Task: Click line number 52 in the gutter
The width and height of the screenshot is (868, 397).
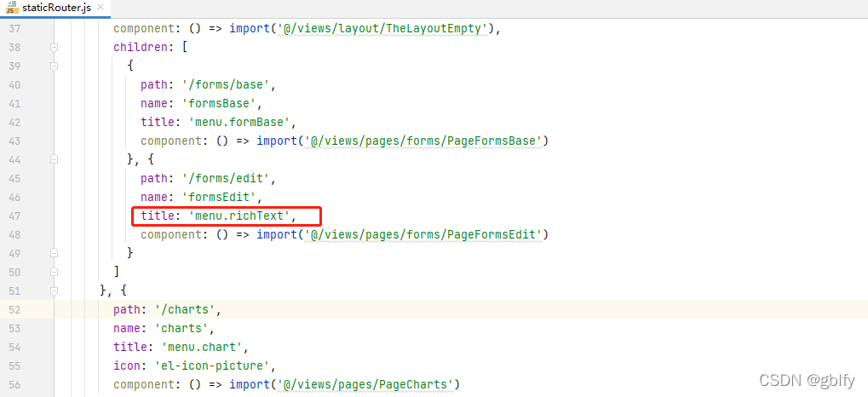Action: tap(14, 309)
